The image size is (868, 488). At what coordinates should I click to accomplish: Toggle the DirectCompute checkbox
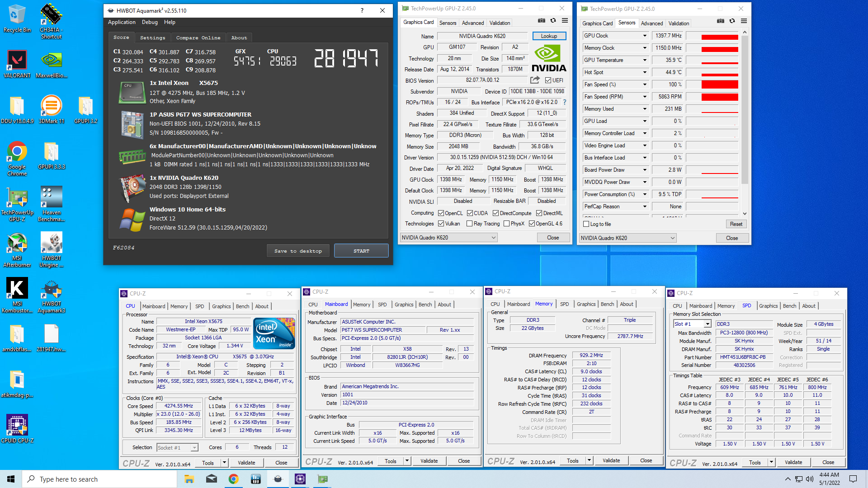point(495,213)
